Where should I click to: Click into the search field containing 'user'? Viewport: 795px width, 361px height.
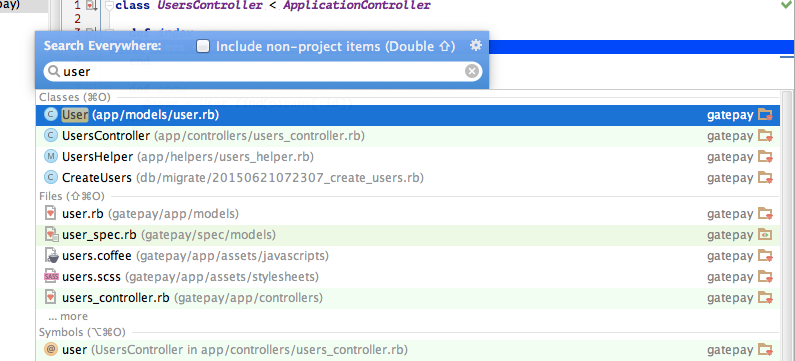tap(263, 71)
